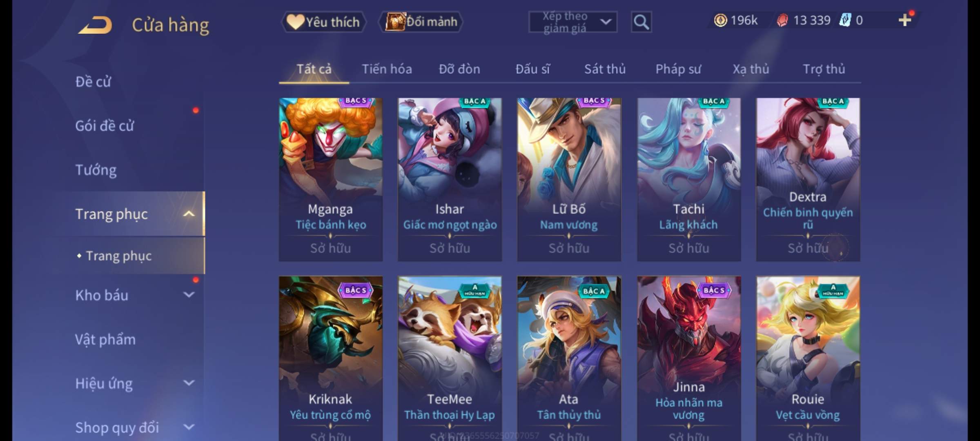
Task: Open Gói đề cử in sidebar
Action: (x=105, y=126)
